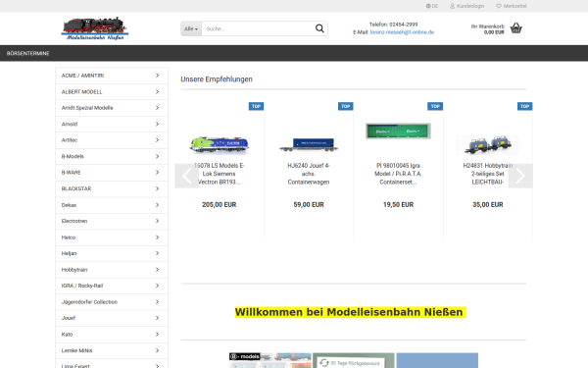Screen dimensions: 588x368
Task: Expand the B-Models category chevron
Action: click(157, 156)
